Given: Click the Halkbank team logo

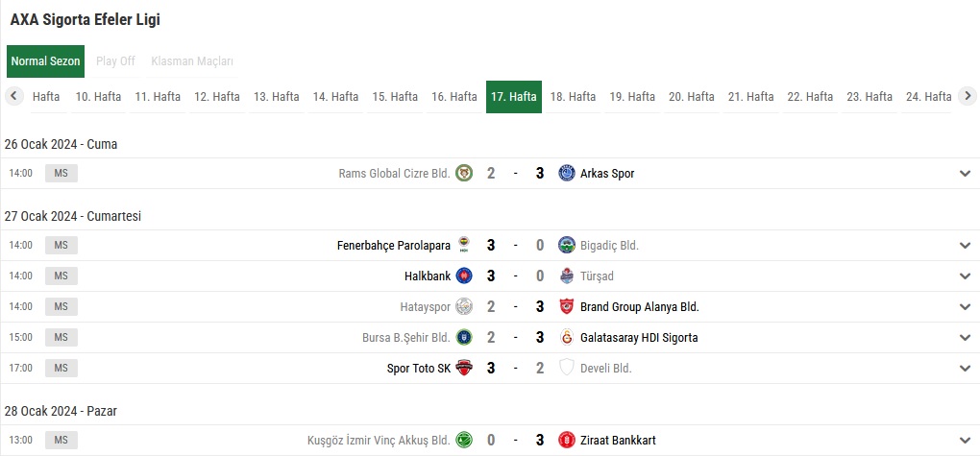Looking at the screenshot, I should (x=464, y=276).
